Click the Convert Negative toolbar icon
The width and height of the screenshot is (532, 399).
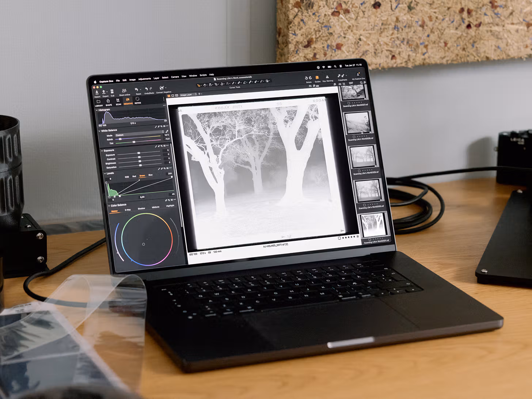point(162,88)
